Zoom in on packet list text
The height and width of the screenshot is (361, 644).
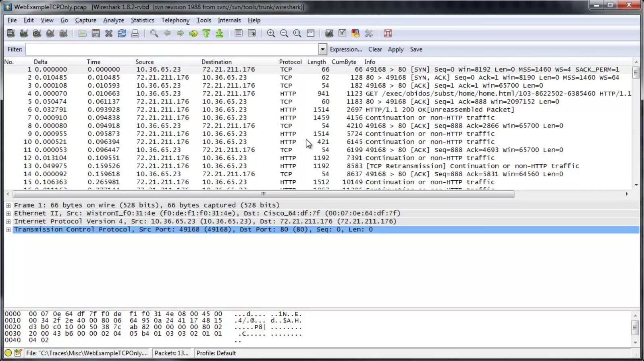(x=271, y=33)
